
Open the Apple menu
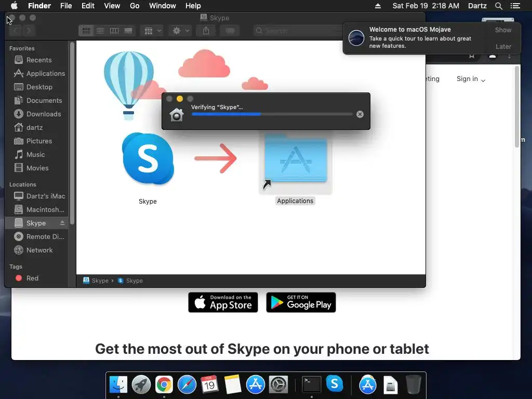(14, 6)
